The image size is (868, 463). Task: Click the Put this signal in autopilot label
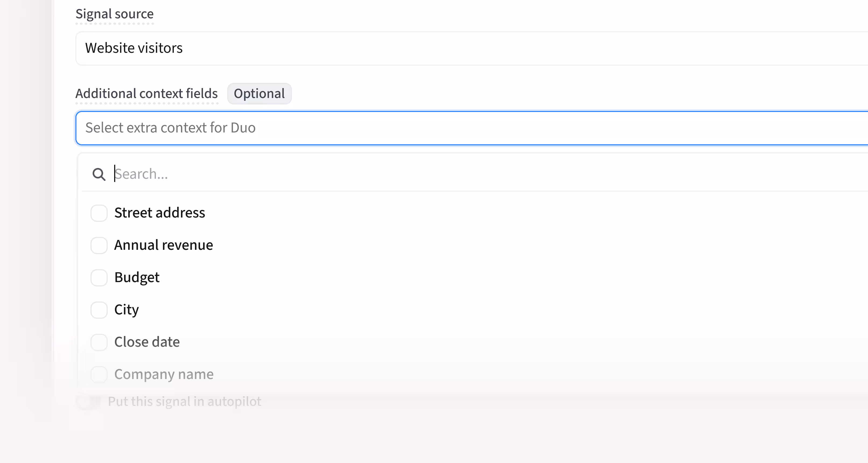(x=184, y=402)
